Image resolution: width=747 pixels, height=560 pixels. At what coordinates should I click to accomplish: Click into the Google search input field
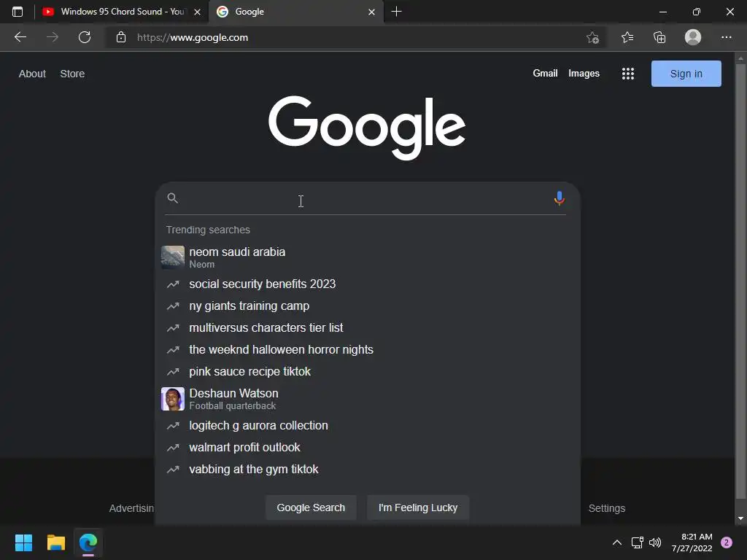tap(367, 198)
